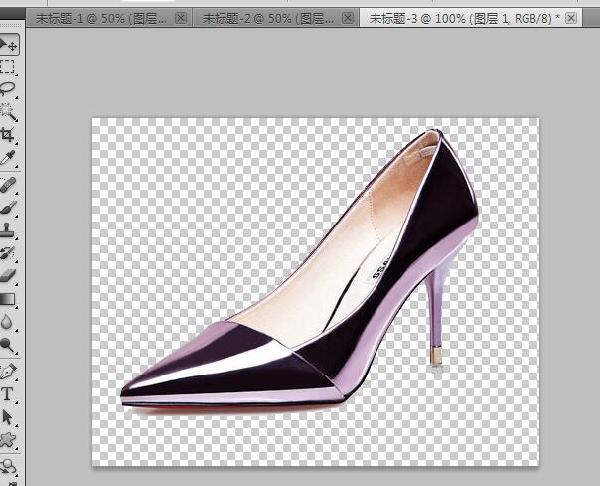The width and height of the screenshot is (600, 486).
Task: Choose the Path Selection arrow tool
Action: [x=9, y=416]
